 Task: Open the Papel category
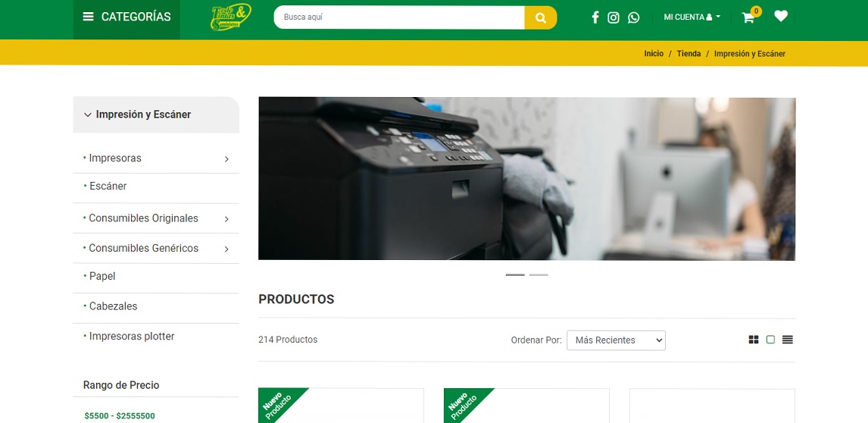(102, 276)
